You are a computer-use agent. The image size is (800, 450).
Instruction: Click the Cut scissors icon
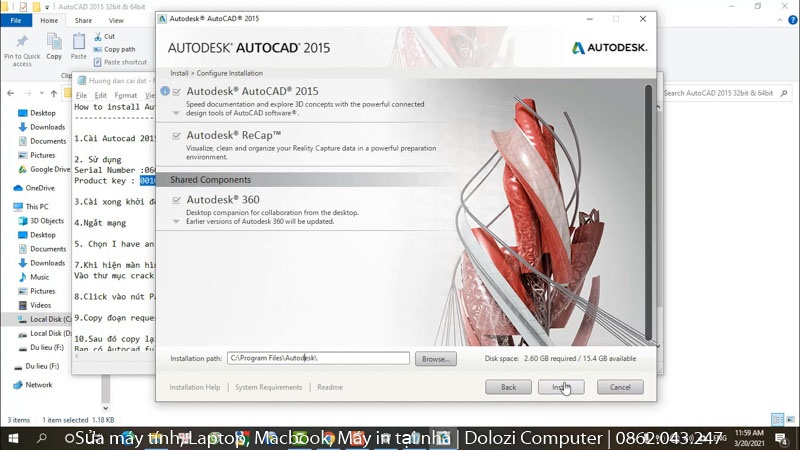click(98, 36)
